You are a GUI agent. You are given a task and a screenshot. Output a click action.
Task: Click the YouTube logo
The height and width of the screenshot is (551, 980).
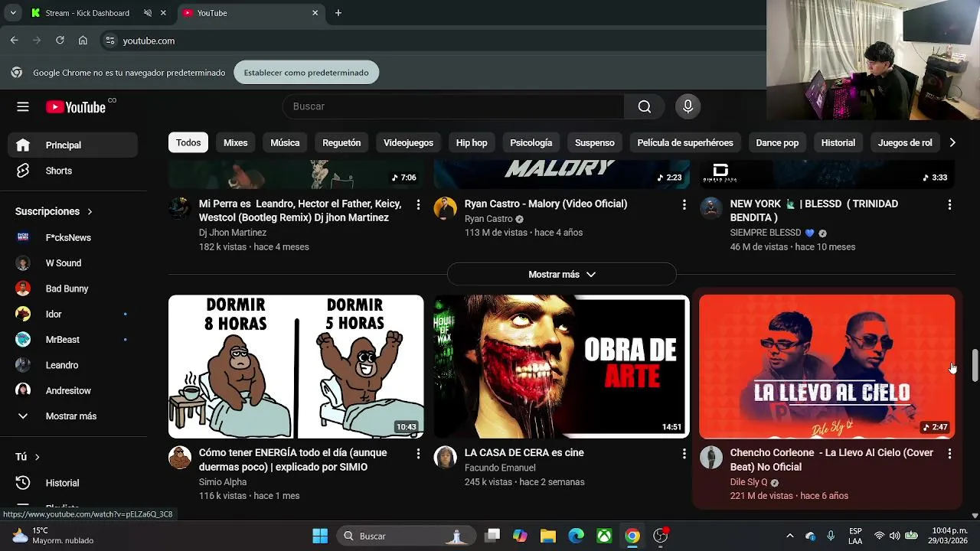[76, 107]
